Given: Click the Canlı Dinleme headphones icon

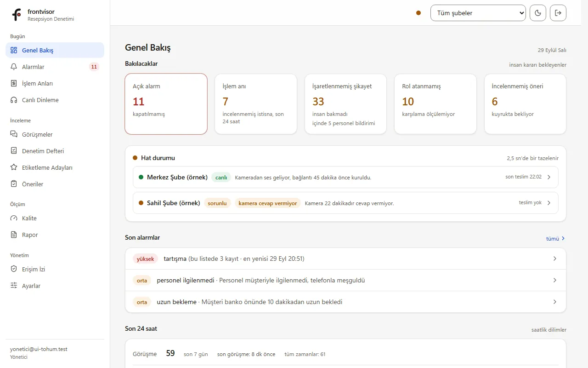Looking at the screenshot, I should coord(14,100).
